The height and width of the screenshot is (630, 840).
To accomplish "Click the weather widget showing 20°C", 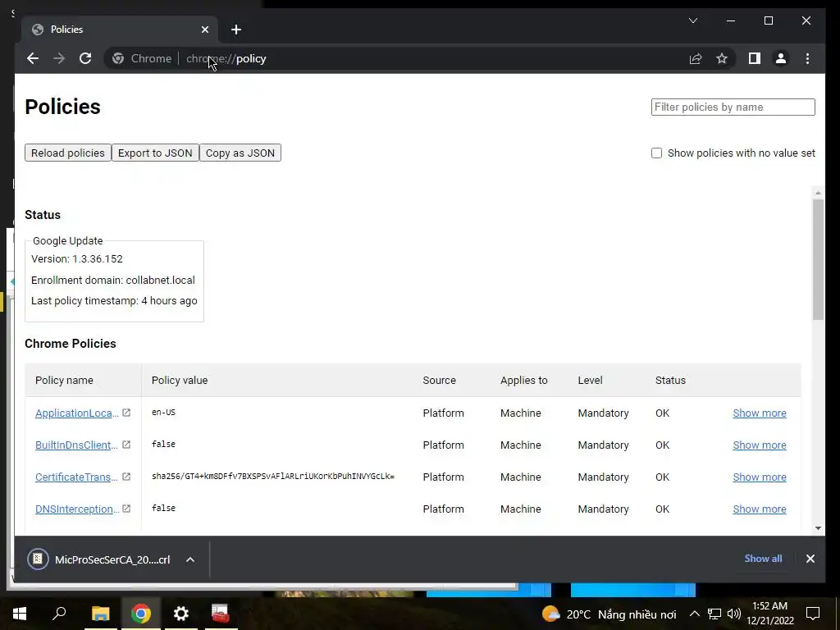I will point(609,614).
